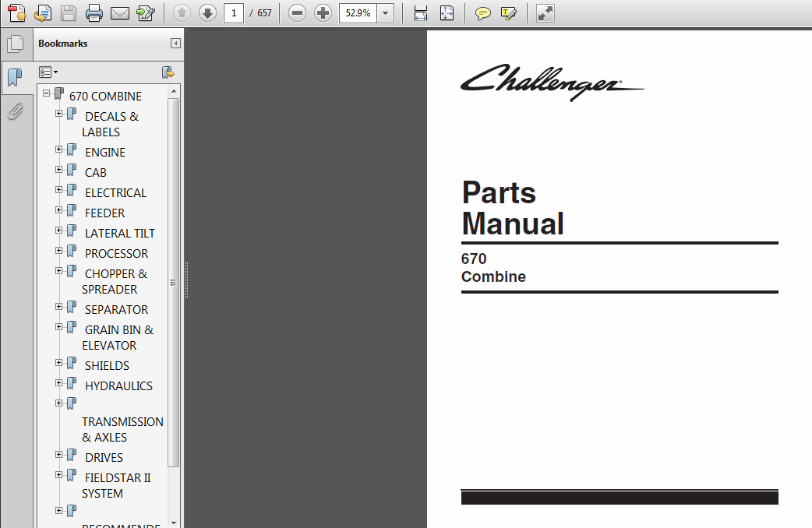Expand the DRIVES bookmark node

[58, 455]
